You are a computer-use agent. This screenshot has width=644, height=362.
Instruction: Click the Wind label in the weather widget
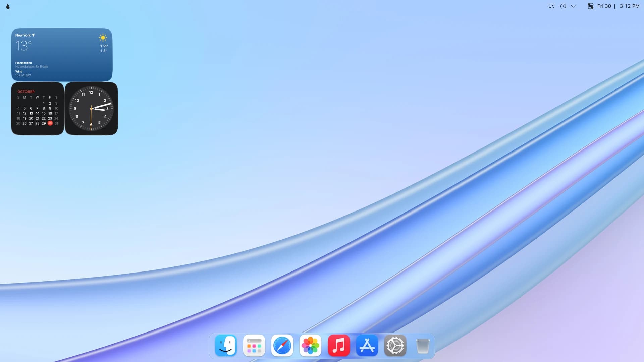(x=19, y=72)
